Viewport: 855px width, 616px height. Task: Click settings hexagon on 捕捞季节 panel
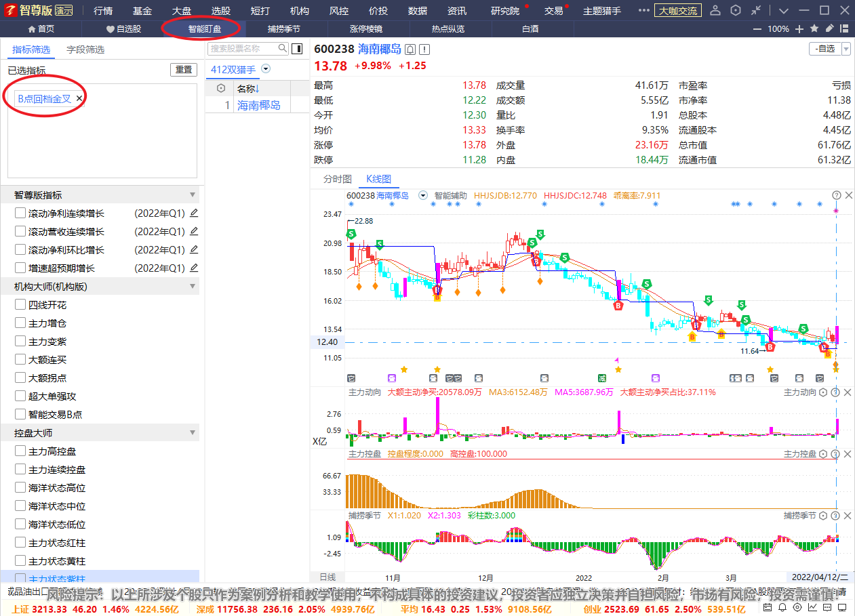pyautogui.click(x=824, y=515)
